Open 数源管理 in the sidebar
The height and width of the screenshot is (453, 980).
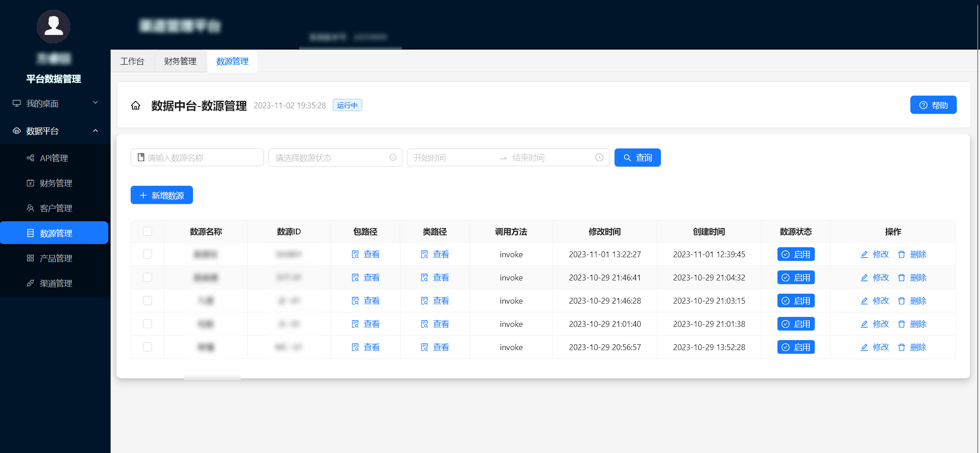[x=54, y=233]
